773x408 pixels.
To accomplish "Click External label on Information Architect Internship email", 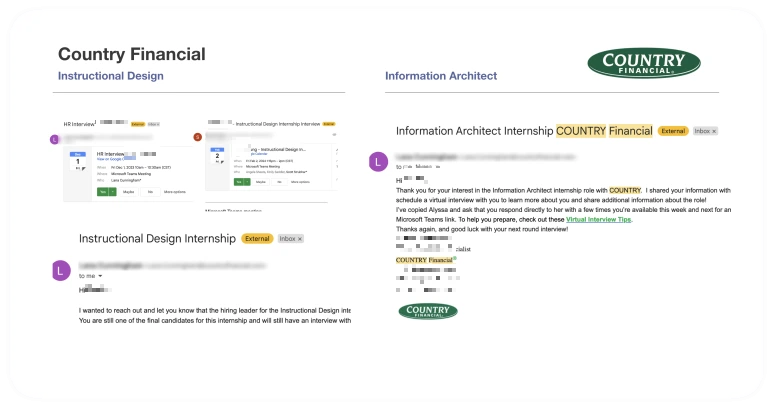I will pos(673,131).
